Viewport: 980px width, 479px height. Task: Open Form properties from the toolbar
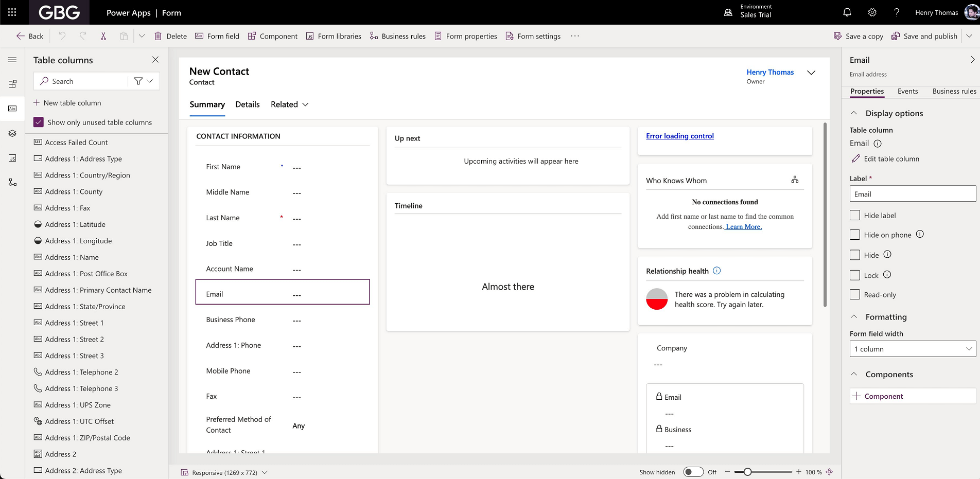[465, 36]
